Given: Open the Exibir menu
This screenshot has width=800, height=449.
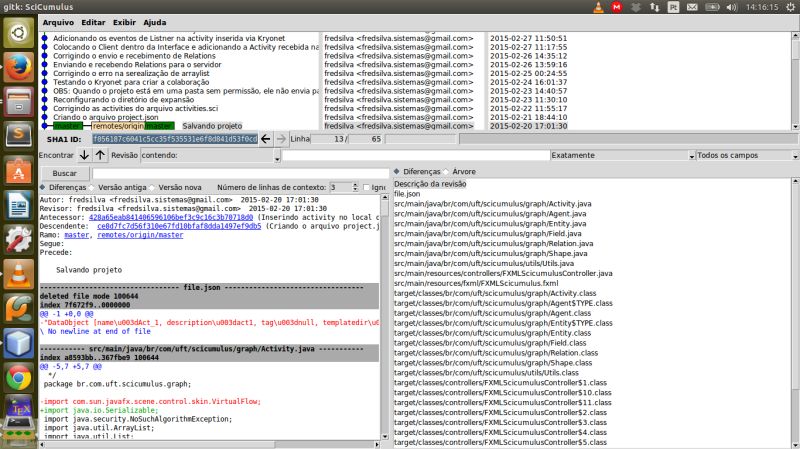Looking at the screenshot, I should (x=124, y=22).
